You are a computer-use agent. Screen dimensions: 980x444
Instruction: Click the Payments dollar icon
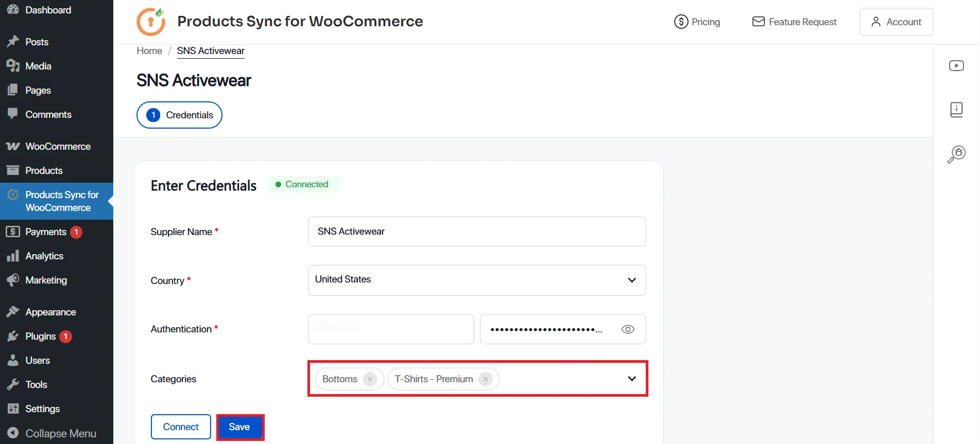(x=13, y=232)
